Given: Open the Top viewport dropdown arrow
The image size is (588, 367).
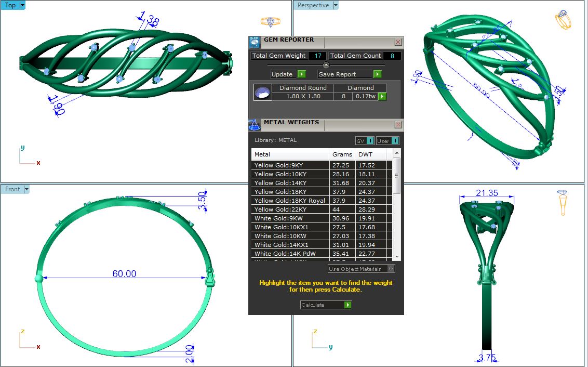Looking at the screenshot, I should (22, 5).
